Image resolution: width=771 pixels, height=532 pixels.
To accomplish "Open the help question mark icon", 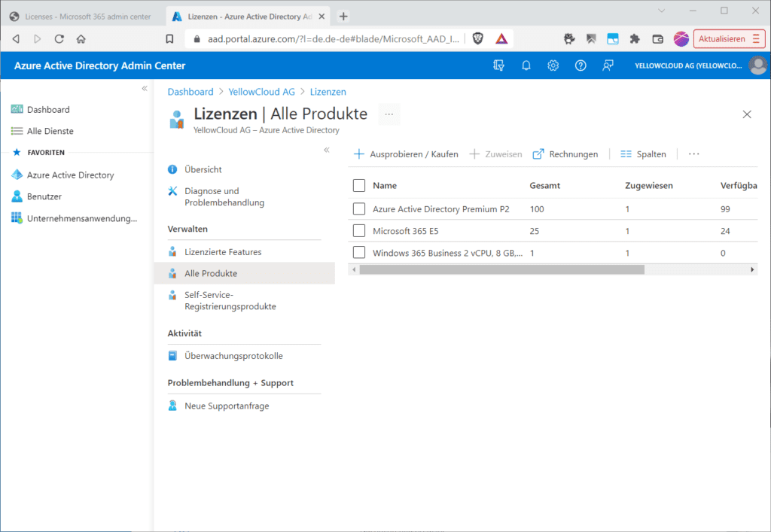I will coord(581,65).
